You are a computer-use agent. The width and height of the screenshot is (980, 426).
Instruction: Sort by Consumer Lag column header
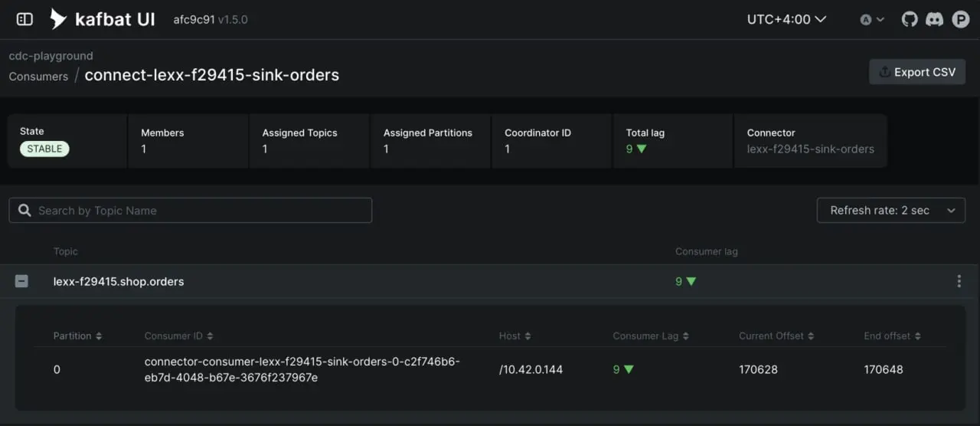(x=651, y=336)
